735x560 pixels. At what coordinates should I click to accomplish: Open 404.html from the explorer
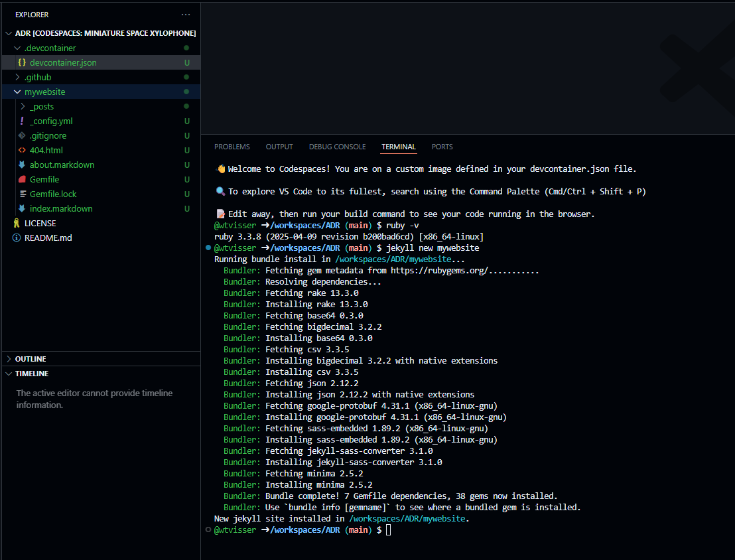click(46, 150)
